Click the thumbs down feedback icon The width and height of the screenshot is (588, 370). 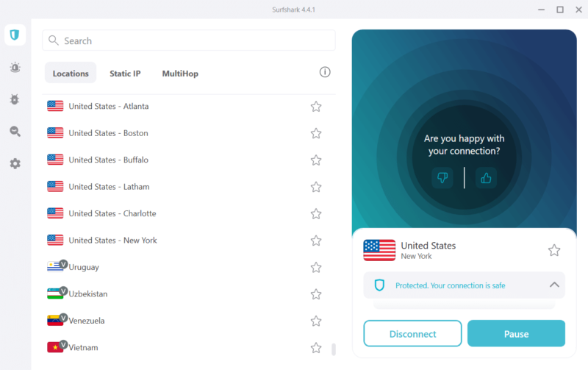[x=442, y=178]
